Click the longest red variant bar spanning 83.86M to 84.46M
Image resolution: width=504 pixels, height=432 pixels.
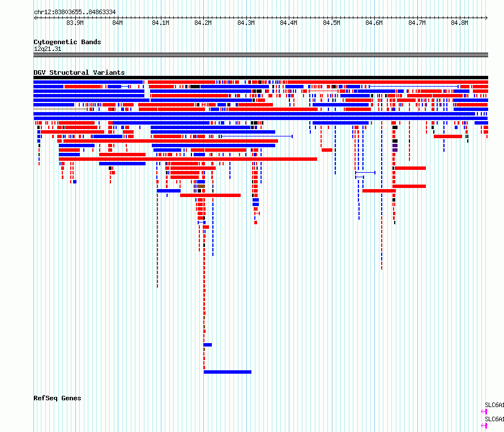tap(188, 159)
